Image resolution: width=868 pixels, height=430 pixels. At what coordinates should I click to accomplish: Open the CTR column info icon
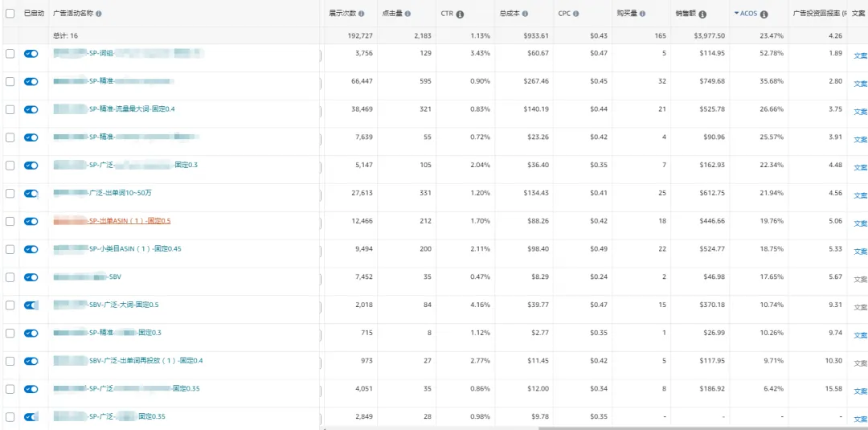[460, 14]
